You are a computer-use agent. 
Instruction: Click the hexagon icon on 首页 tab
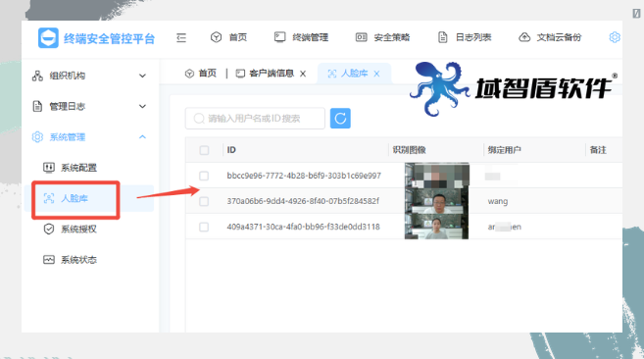point(189,74)
